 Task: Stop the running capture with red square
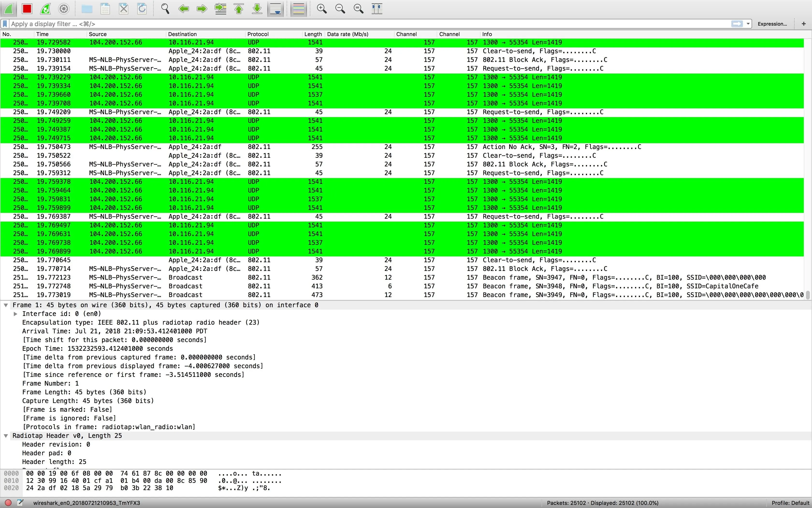click(x=27, y=9)
